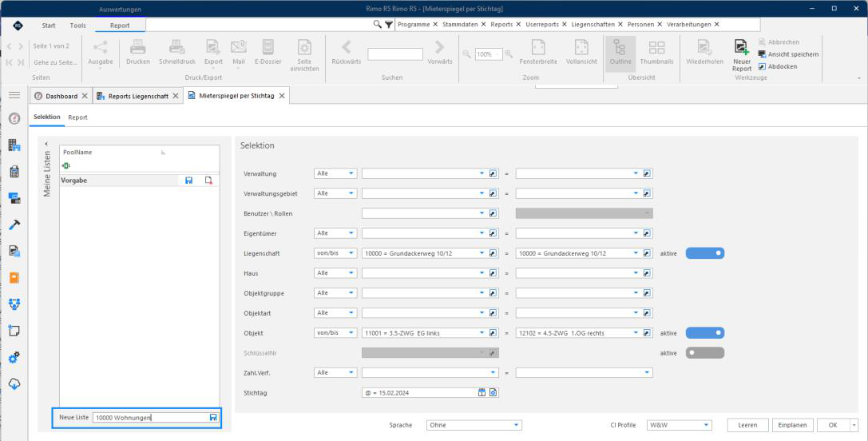This screenshot has width=868, height=441.
Task: Click the magnifier search icon in top bar
Action: 378,25
